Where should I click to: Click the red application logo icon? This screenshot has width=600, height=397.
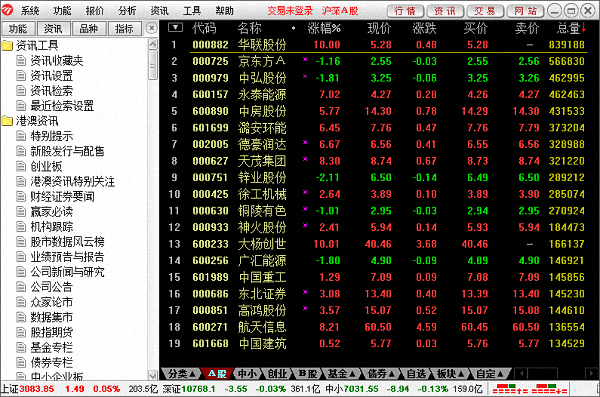tap(8, 10)
